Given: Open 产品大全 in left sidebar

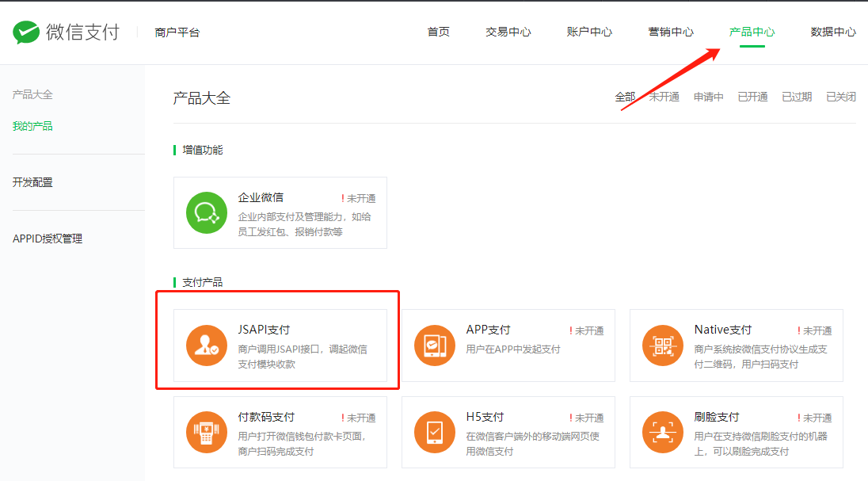Looking at the screenshot, I should [32, 95].
